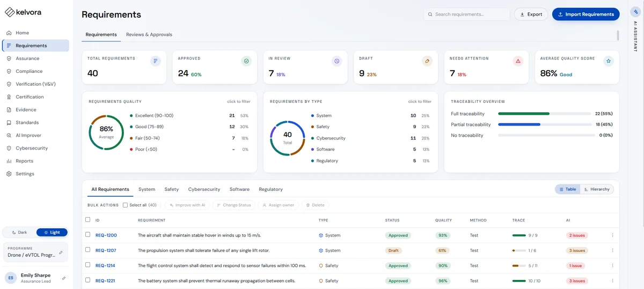
Task: Click the Full traceability progress bar
Action: coord(544,114)
